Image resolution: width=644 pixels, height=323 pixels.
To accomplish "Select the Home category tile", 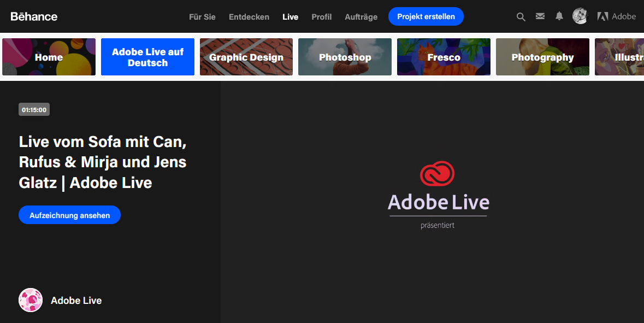I will click(49, 57).
